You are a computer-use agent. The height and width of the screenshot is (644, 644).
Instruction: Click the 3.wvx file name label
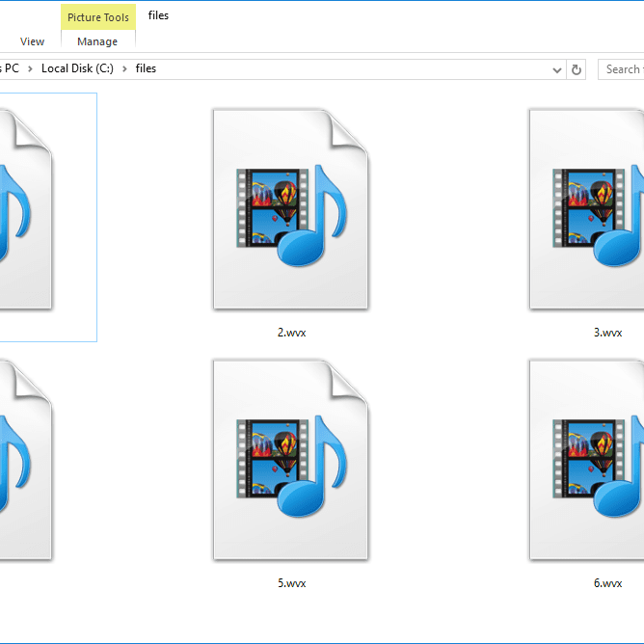tap(608, 333)
